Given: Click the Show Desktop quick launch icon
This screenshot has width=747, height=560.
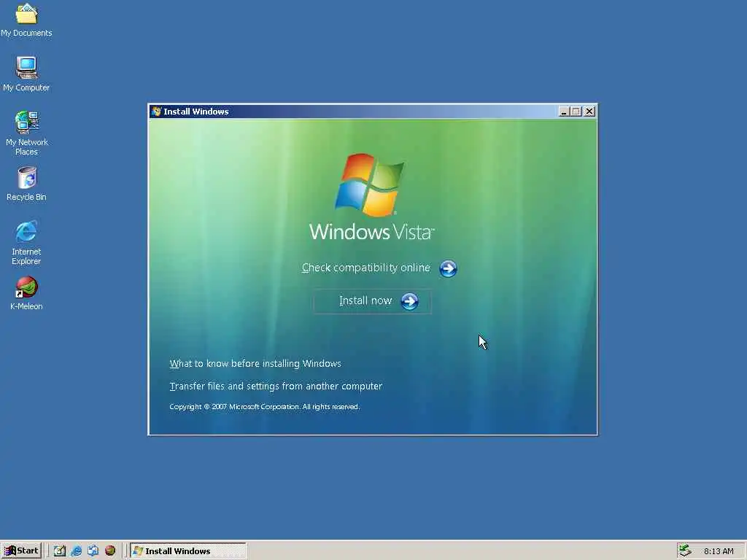Looking at the screenshot, I should pos(59,551).
